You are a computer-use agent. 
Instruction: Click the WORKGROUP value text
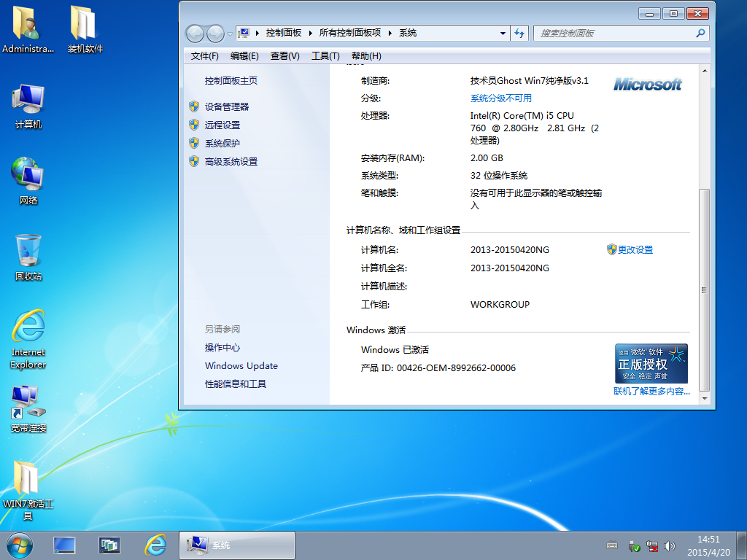click(500, 305)
